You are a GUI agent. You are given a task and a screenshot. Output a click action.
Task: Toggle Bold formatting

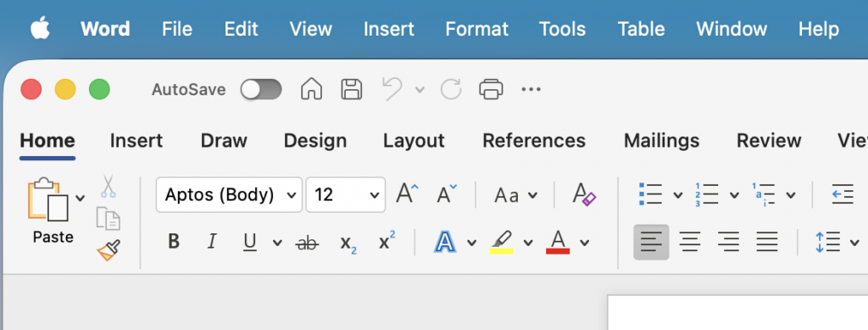pyautogui.click(x=174, y=242)
